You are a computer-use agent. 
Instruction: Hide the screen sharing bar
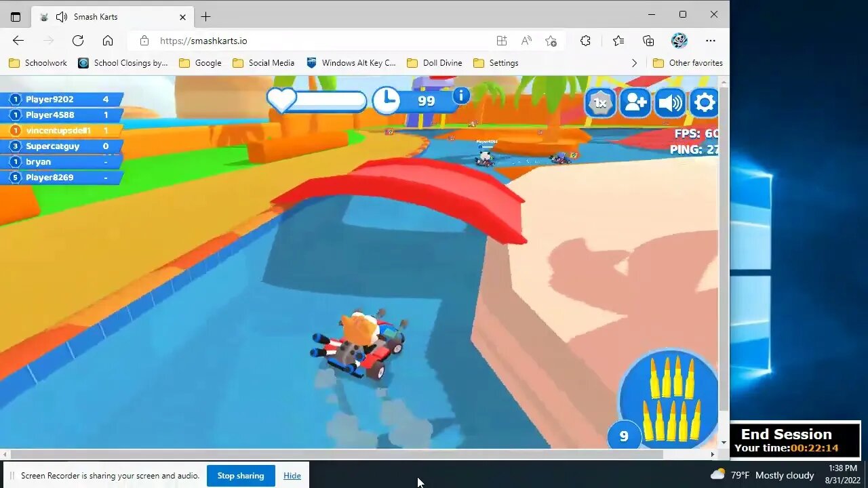292,476
